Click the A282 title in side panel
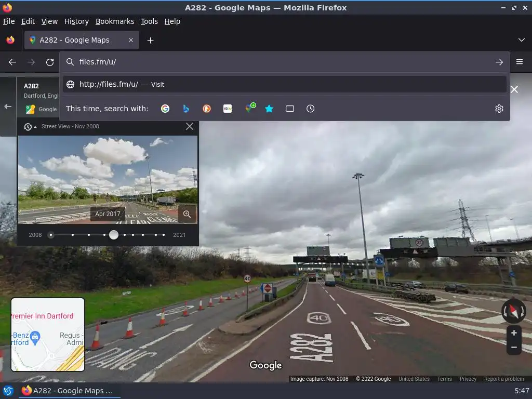The width and height of the screenshot is (532, 399). [x=31, y=86]
